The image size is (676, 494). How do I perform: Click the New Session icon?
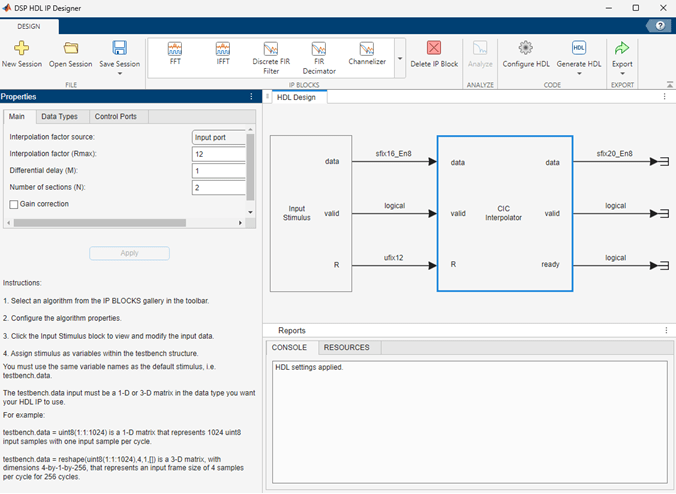(21, 48)
